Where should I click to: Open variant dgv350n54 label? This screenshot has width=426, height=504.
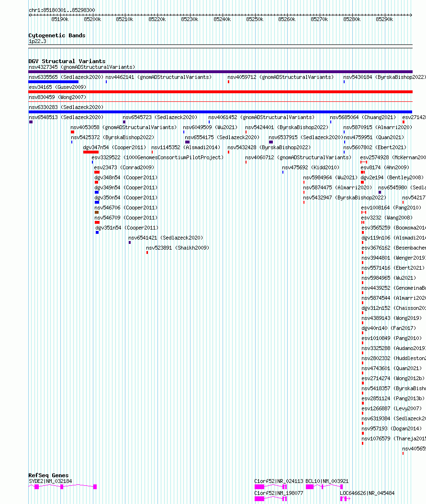126,197
